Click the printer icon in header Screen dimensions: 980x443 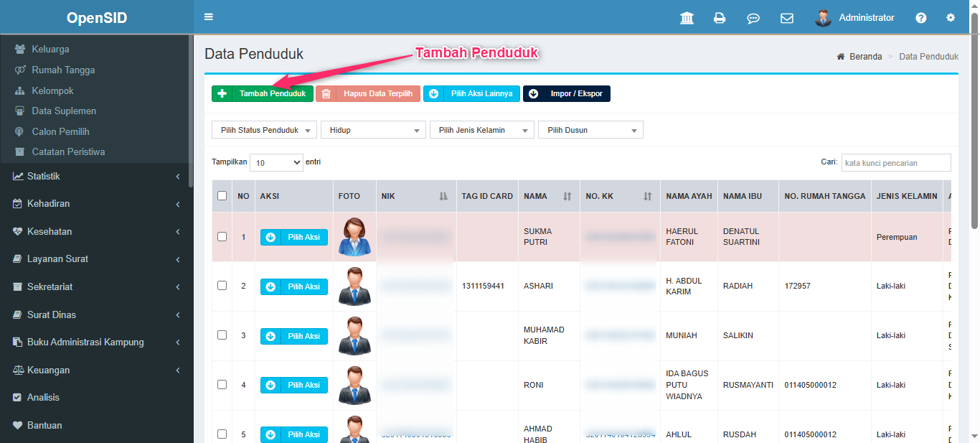pyautogui.click(x=720, y=18)
